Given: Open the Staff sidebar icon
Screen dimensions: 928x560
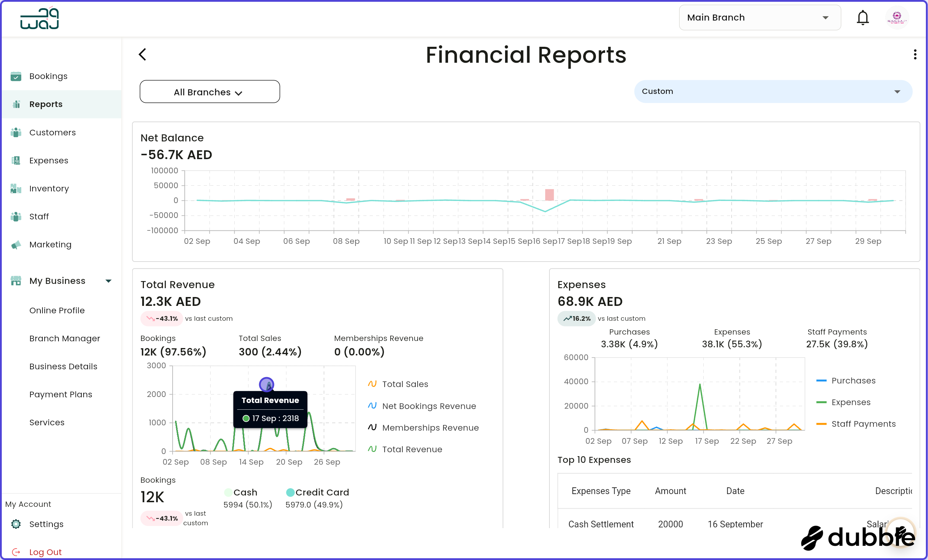Looking at the screenshot, I should (x=16, y=217).
